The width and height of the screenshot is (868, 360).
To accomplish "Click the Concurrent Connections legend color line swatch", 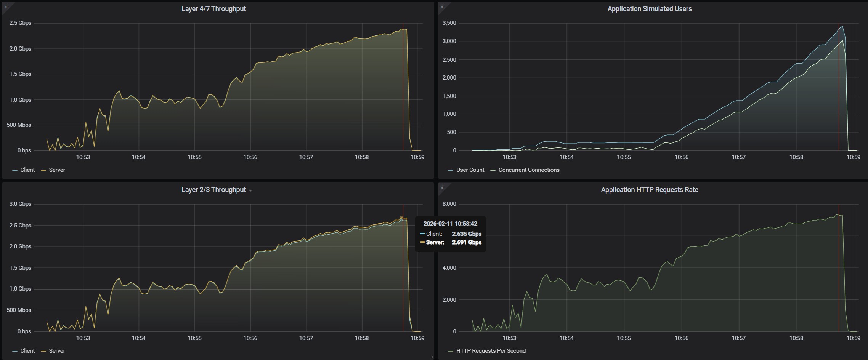I will pos(493,170).
